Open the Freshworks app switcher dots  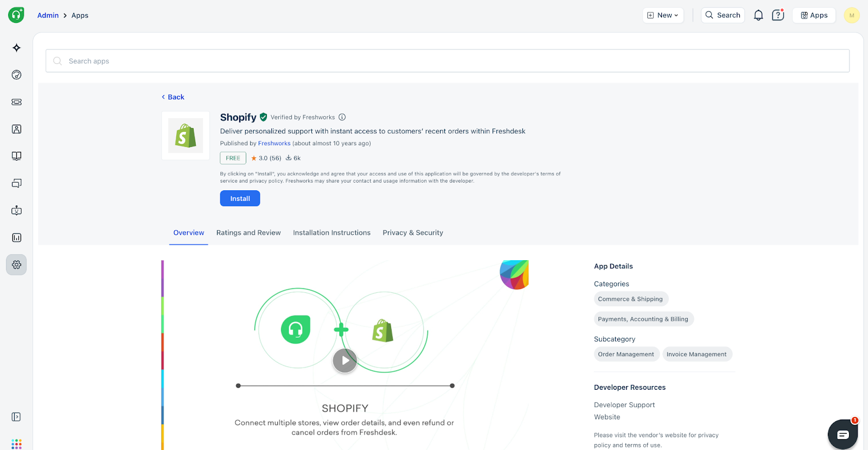pos(16,444)
